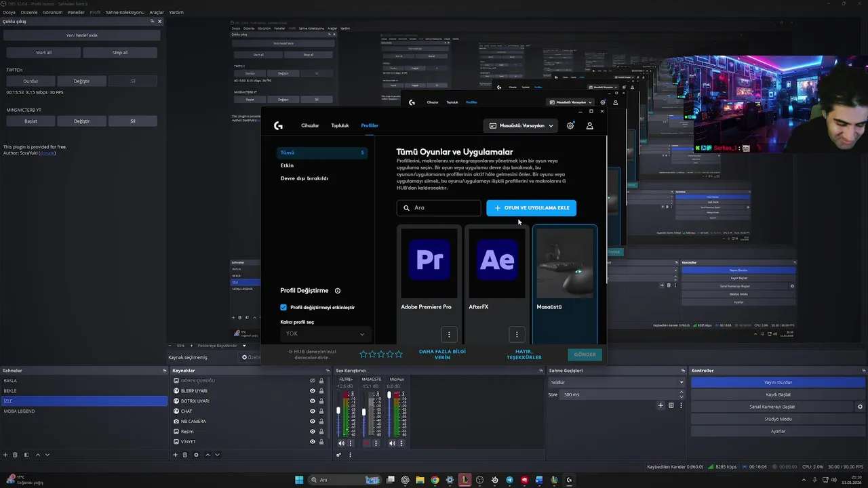This screenshot has width=868, height=488.
Task: Mute the FİLTRE+ audio channel
Action: click(x=341, y=443)
